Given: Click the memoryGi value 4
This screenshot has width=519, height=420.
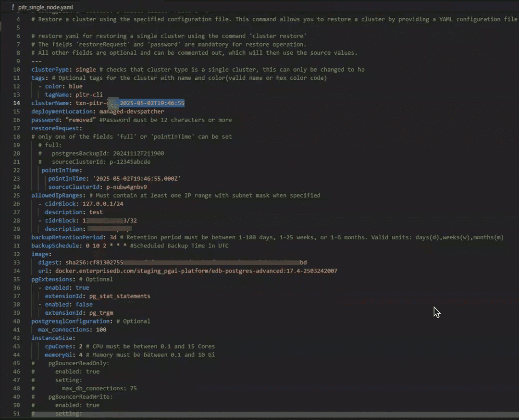Looking at the screenshot, I should click(x=81, y=355).
